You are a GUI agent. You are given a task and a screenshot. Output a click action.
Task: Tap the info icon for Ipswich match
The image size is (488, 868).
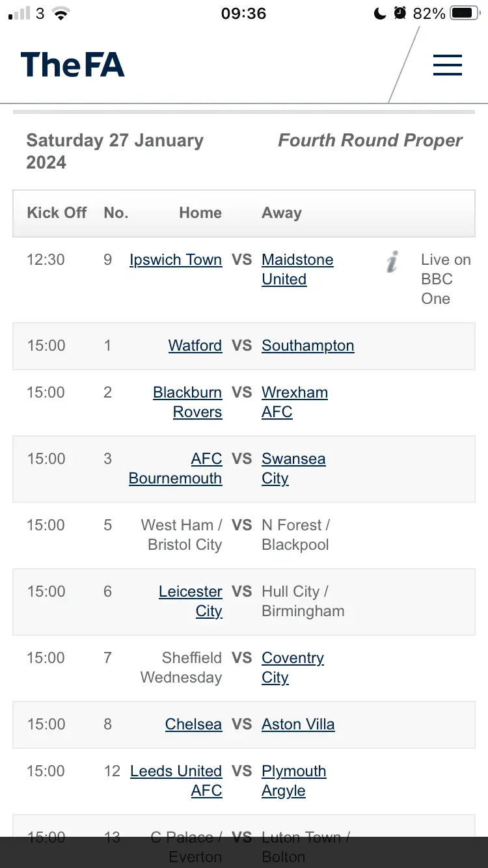click(392, 261)
